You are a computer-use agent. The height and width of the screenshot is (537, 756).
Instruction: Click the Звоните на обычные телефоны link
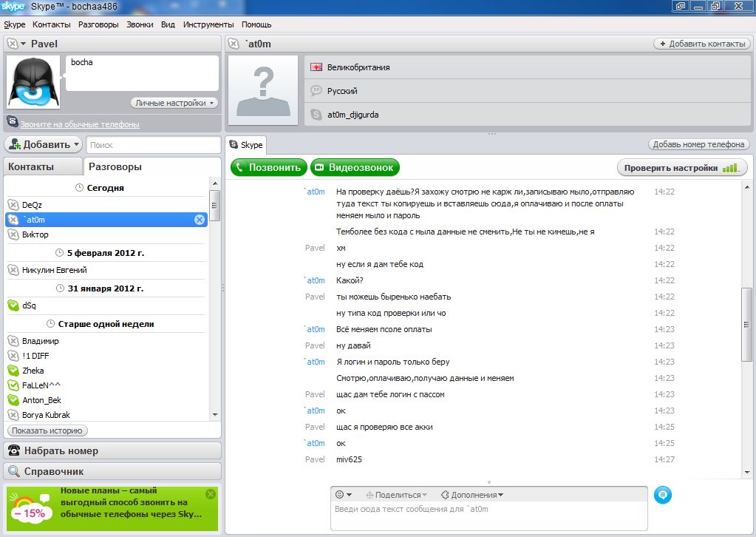coord(79,124)
